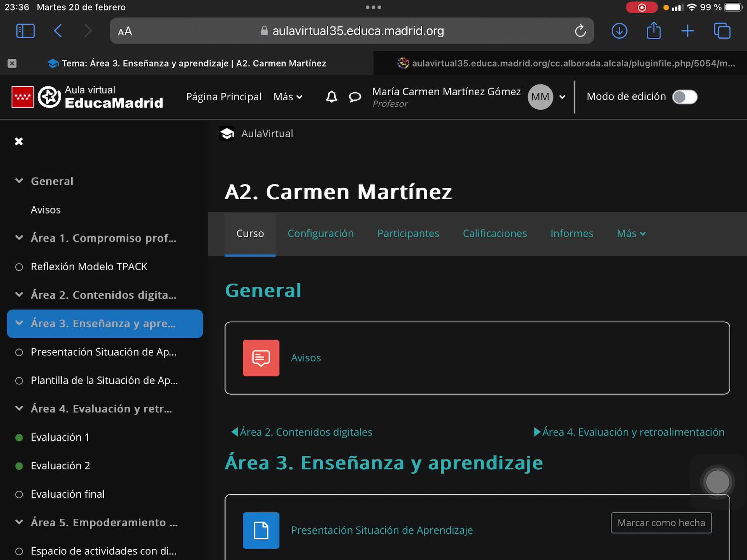The image size is (747, 560).
Task: Open the notifications bell icon
Action: [331, 96]
